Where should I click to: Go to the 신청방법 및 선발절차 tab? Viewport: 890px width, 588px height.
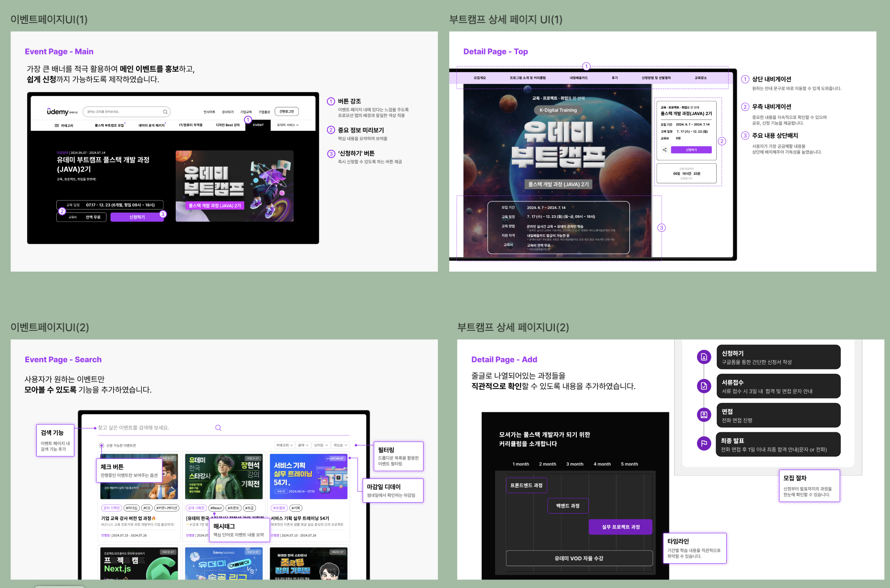coord(656,78)
